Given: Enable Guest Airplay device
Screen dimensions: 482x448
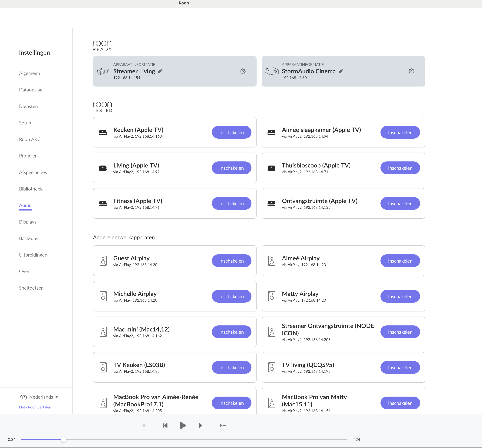Looking at the screenshot, I should coord(231,261).
